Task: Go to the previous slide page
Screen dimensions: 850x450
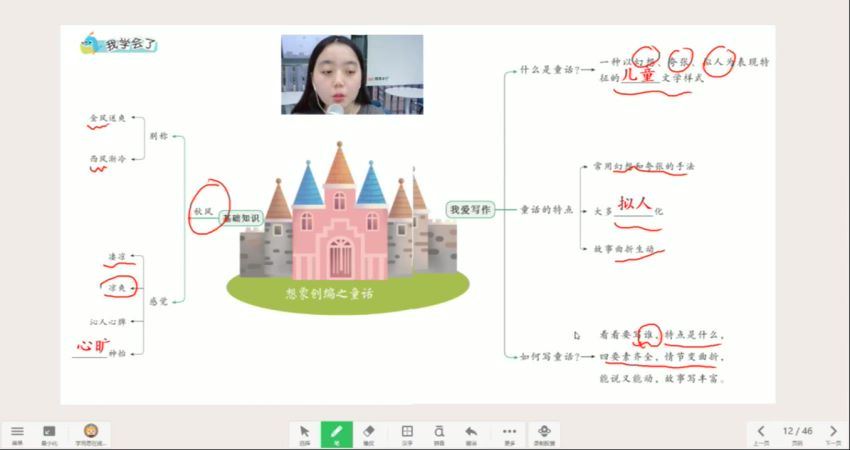Action: 761,434
